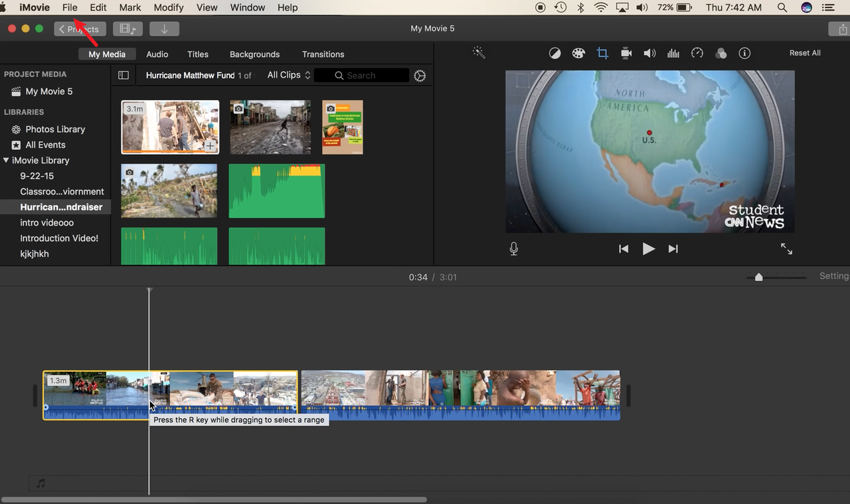The image size is (850, 504).
Task: Open the video stabilization camera icon
Action: 626,54
